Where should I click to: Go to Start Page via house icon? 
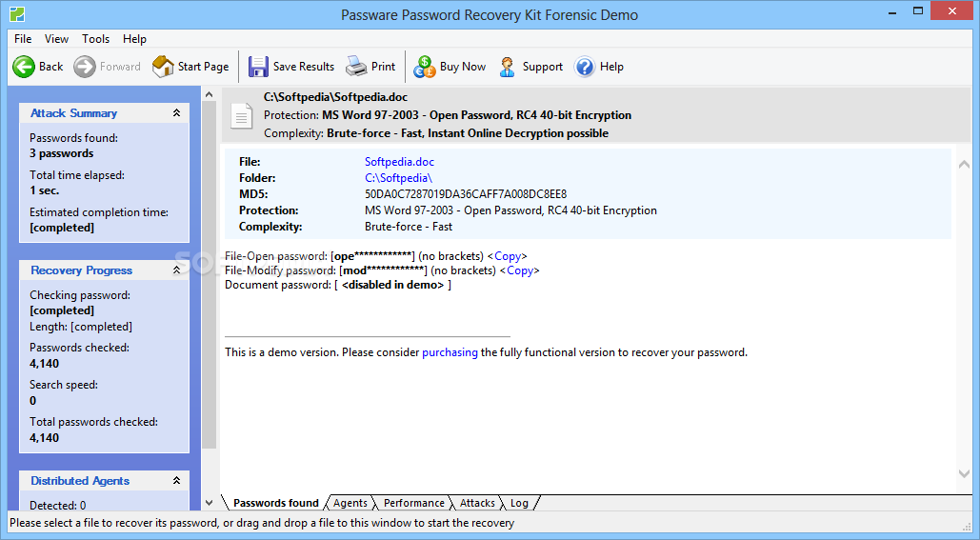(163, 67)
